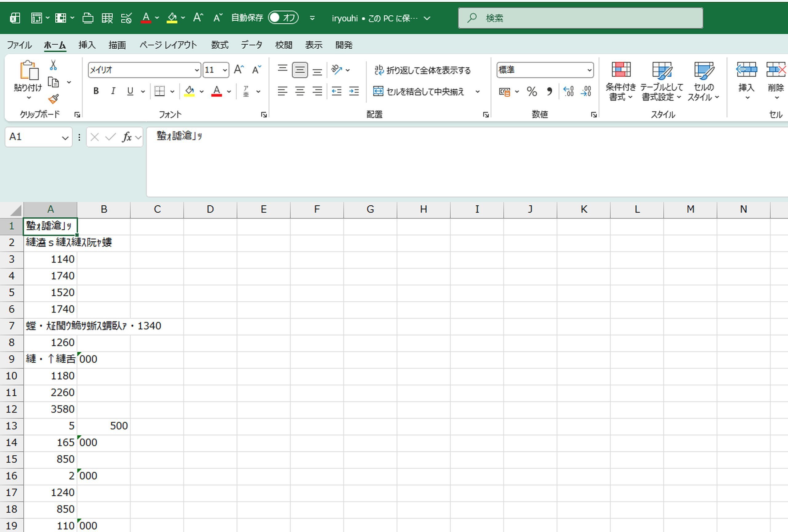Image resolution: width=788 pixels, height=532 pixels.
Task: Apply the yellow fill color
Action: pyautogui.click(x=189, y=91)
